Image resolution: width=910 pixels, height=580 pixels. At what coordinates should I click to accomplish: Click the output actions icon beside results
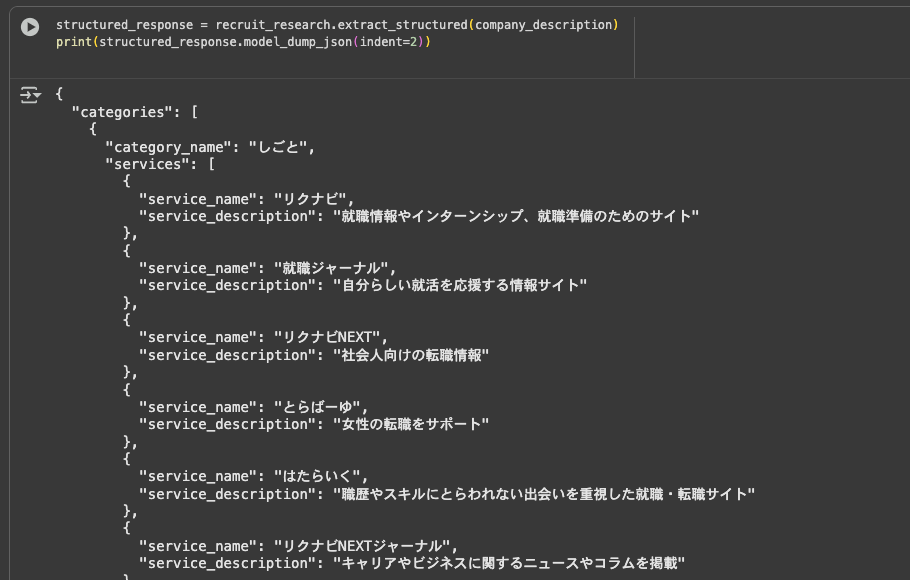tap(30, 95)
